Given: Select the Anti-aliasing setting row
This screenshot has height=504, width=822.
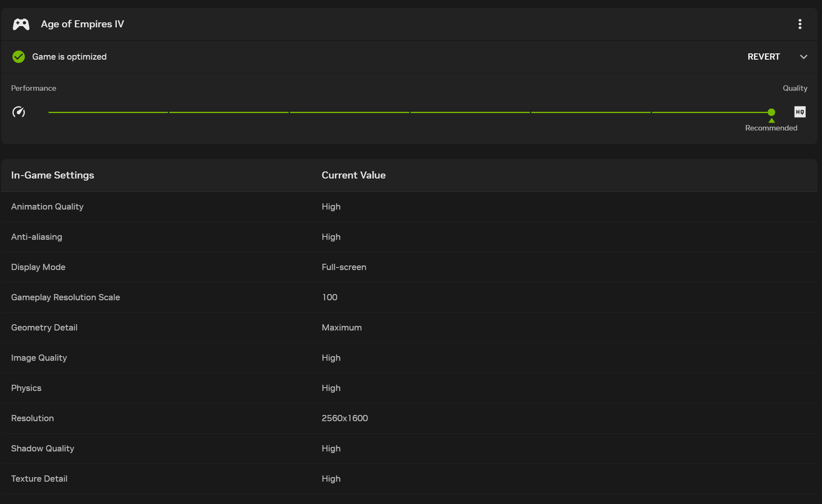Looking at the screenshot, I should pyautogui.click(x=36, y=237).
